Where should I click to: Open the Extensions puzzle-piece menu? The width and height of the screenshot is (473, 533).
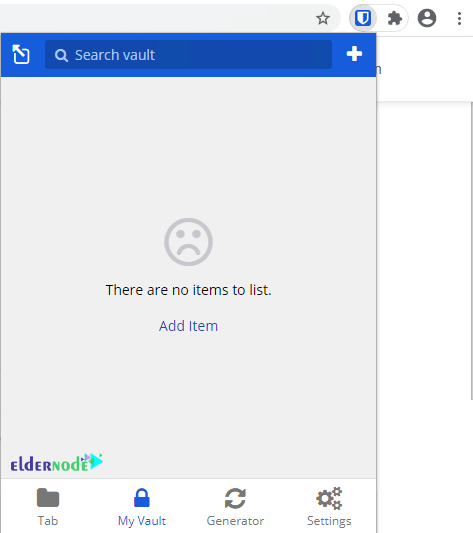coord(395,18)
